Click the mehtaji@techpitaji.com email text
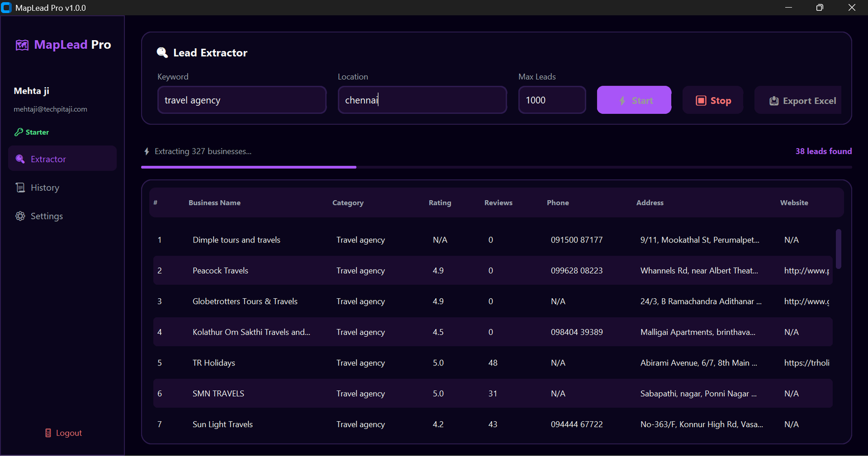Screen dimensions: 868x456 [x=50, y=109]
